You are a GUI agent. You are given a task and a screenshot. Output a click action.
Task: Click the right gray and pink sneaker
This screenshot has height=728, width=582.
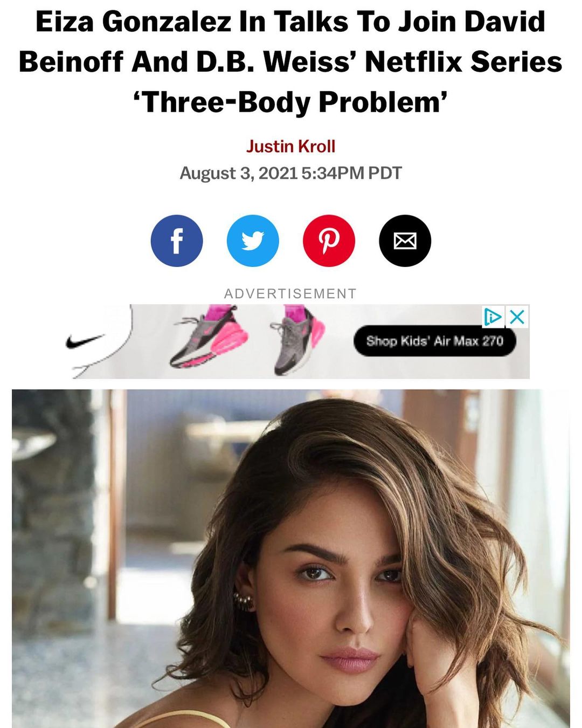(x=297, y=340)
